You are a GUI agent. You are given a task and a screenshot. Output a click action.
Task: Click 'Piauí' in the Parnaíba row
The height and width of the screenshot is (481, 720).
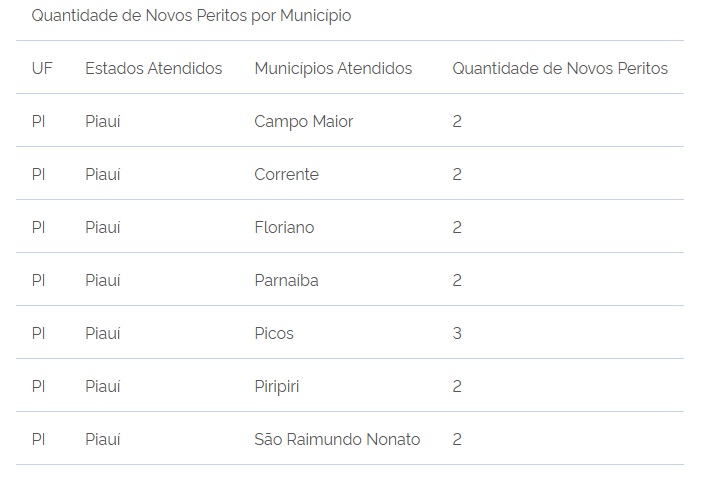point(103,280)
